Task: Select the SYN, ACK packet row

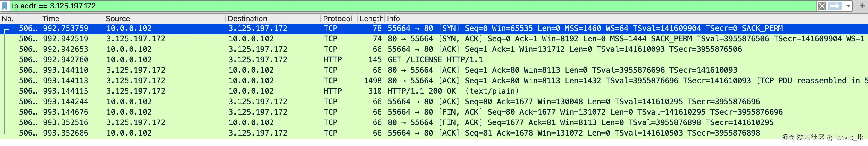Action: click(x=434, y=39)
